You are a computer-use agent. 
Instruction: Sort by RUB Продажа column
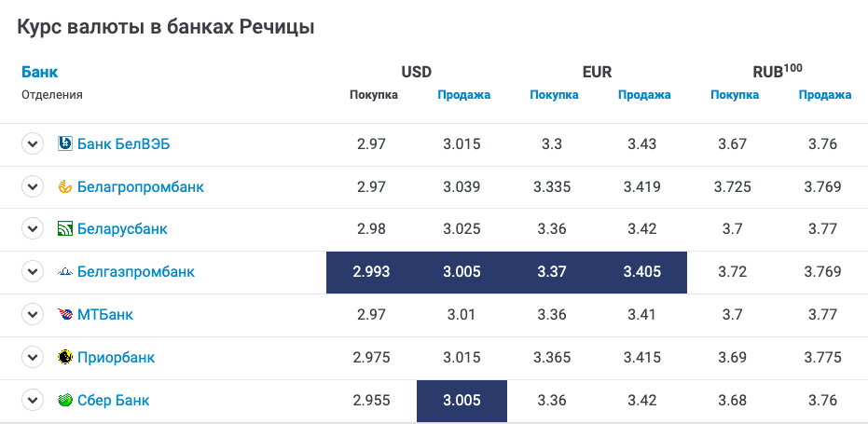[x=824, y=95]
